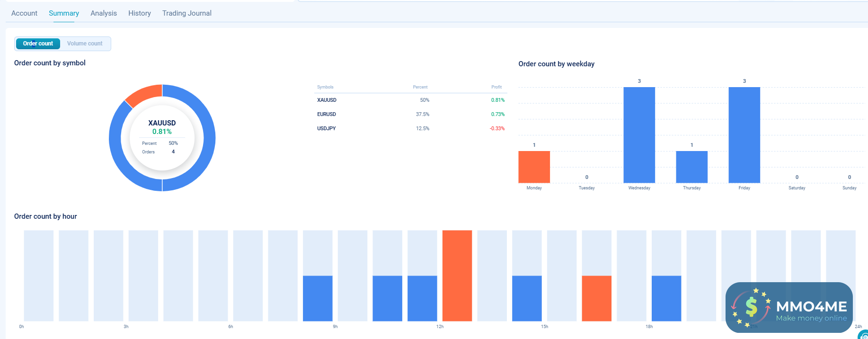The height and width of the screenshot is (339, 868).
Task: Select the USDJPY row in symbols table
Action: [410, 128]
